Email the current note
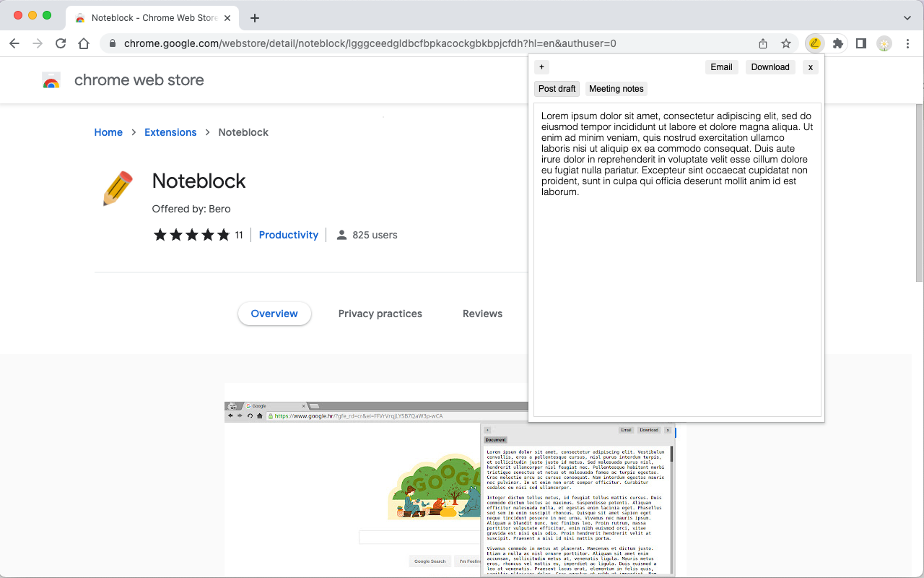This screenshot has width=924, height=578. pyautogui.click(x=721, y=67)
